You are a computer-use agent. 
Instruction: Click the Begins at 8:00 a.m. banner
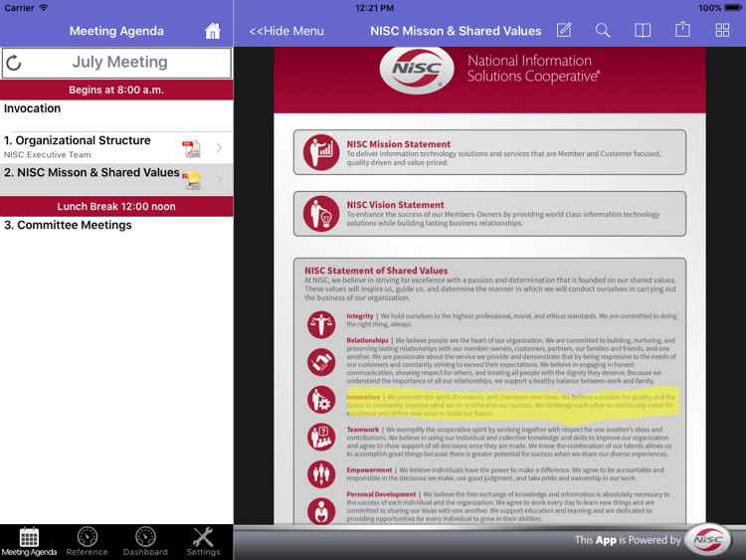(116, 90)
